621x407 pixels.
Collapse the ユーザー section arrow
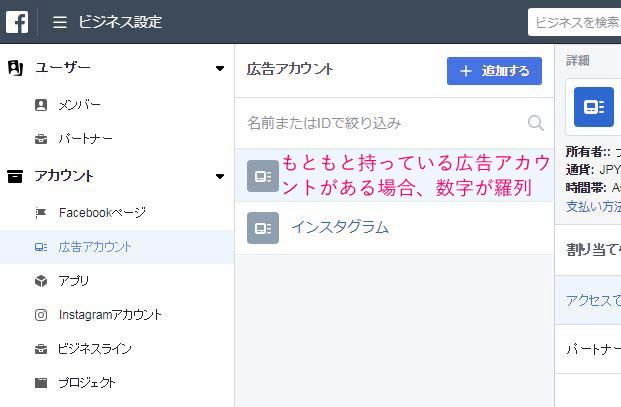(220, 68)
